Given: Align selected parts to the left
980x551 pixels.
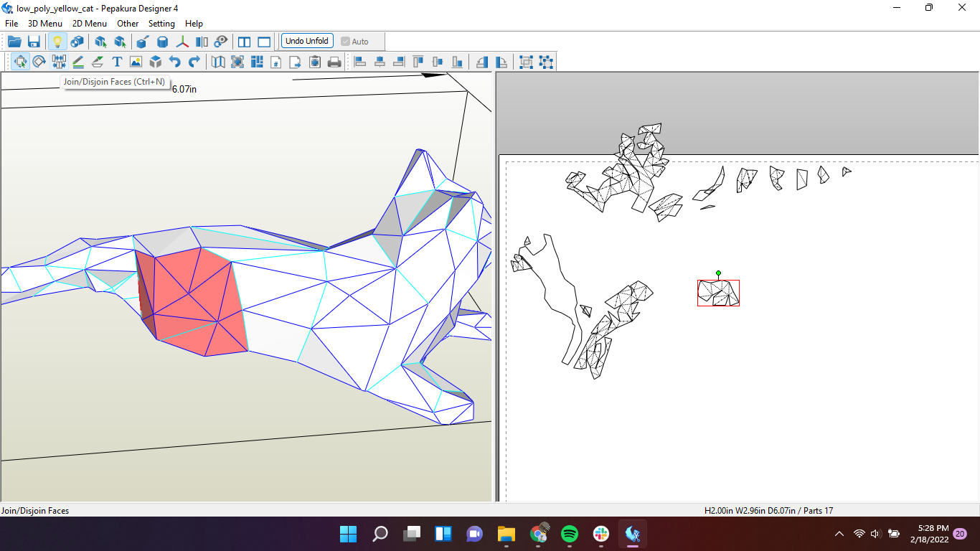Looking at the screenshot, I should pyautogui.click(x=359, y=62).
